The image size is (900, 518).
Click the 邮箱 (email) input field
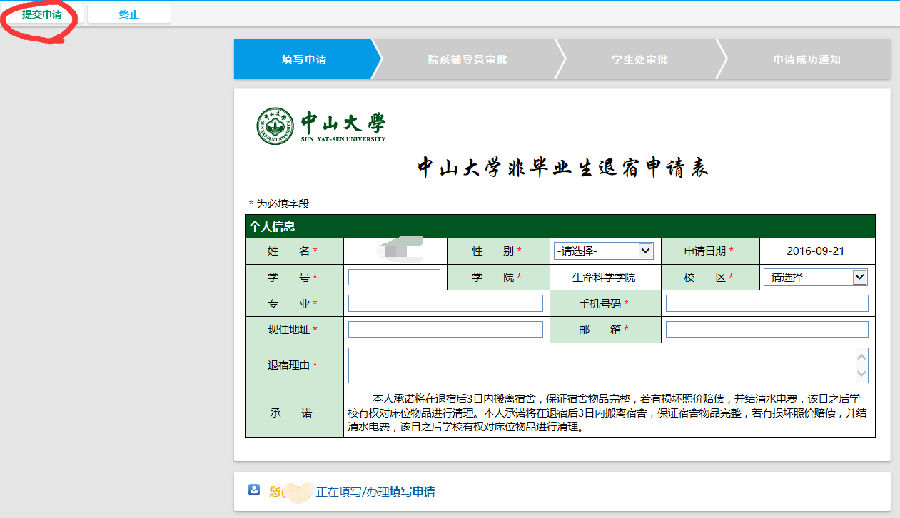click(766, 329)
